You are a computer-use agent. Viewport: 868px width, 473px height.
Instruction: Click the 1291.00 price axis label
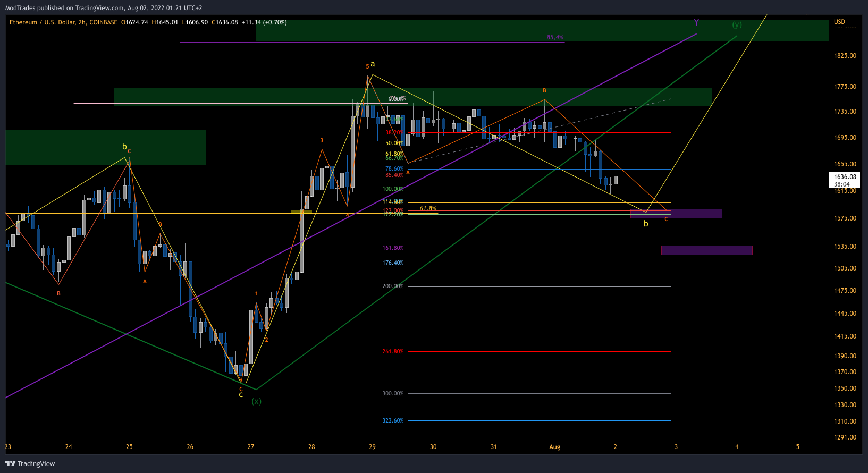845,437
